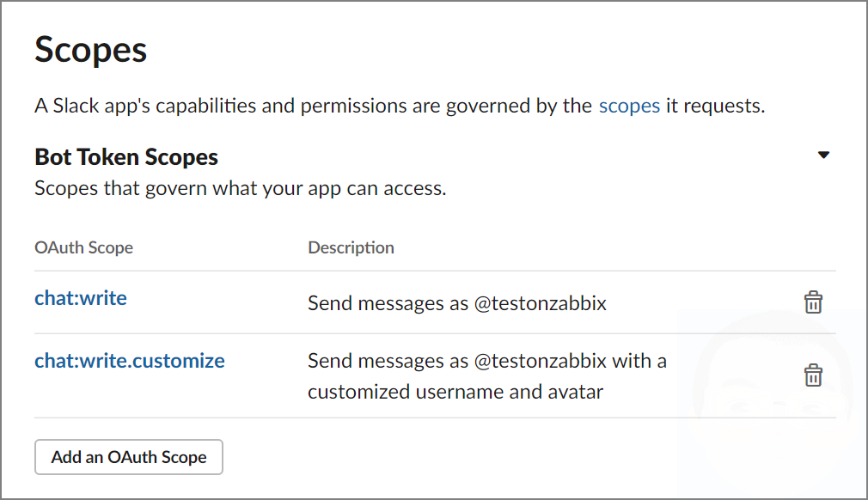Click 'Scopes that govern what your app can access' subtitle
Viewport: 868px width, 500px height.
tap(241, 189)
